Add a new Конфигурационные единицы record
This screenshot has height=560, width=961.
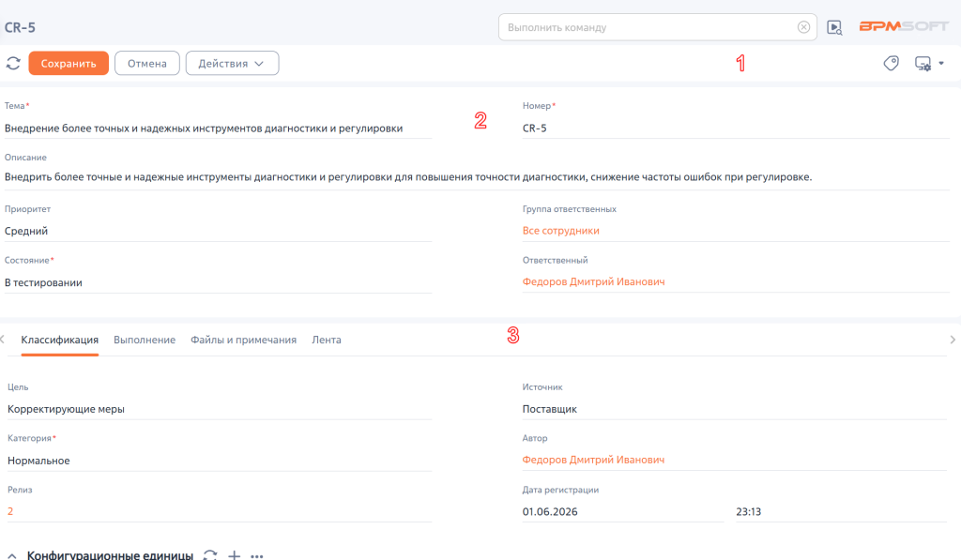tap(234, 555)
